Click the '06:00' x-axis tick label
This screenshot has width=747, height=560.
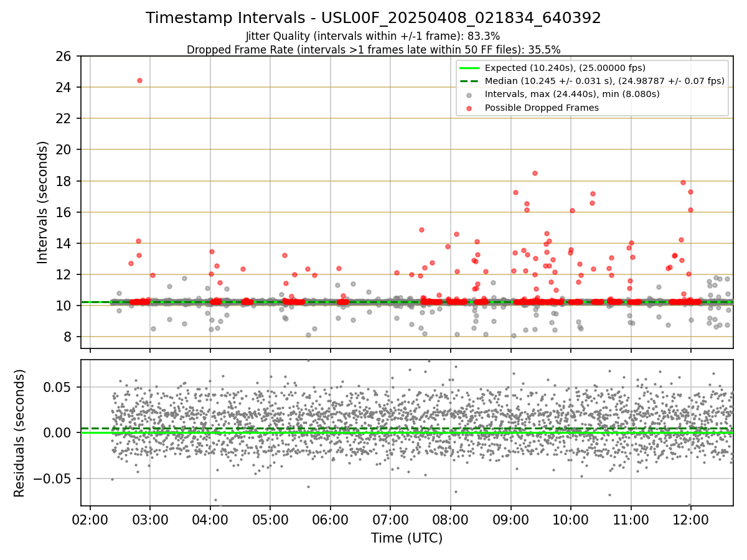pos(331,520)
